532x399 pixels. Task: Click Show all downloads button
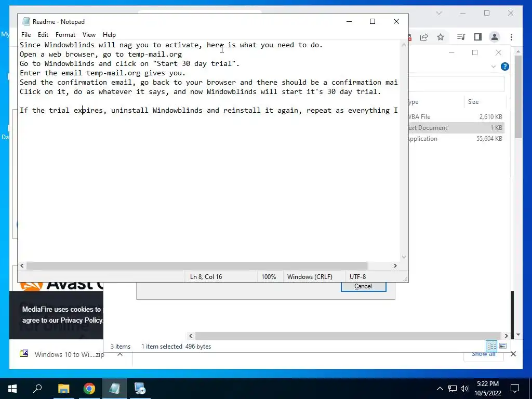pyautogui.click(x=484, y=354)
